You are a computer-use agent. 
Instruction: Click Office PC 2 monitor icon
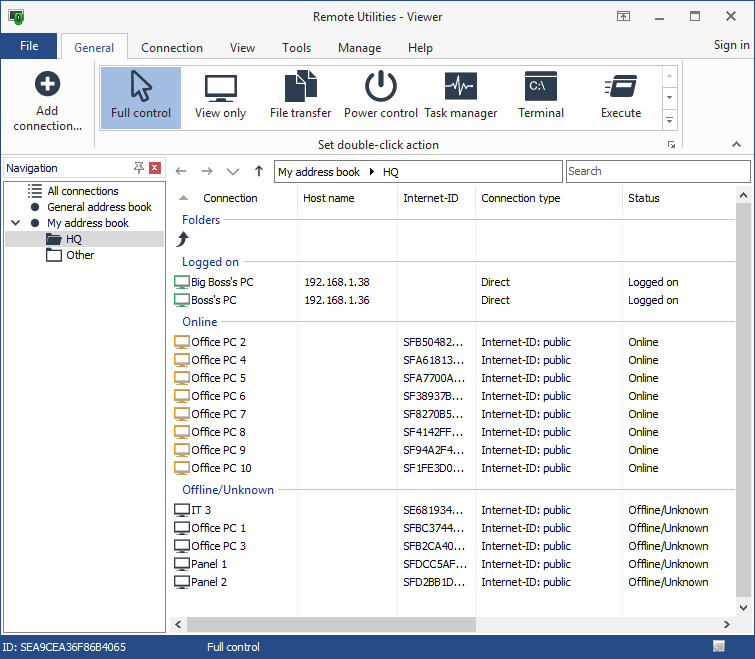(182, 342)
